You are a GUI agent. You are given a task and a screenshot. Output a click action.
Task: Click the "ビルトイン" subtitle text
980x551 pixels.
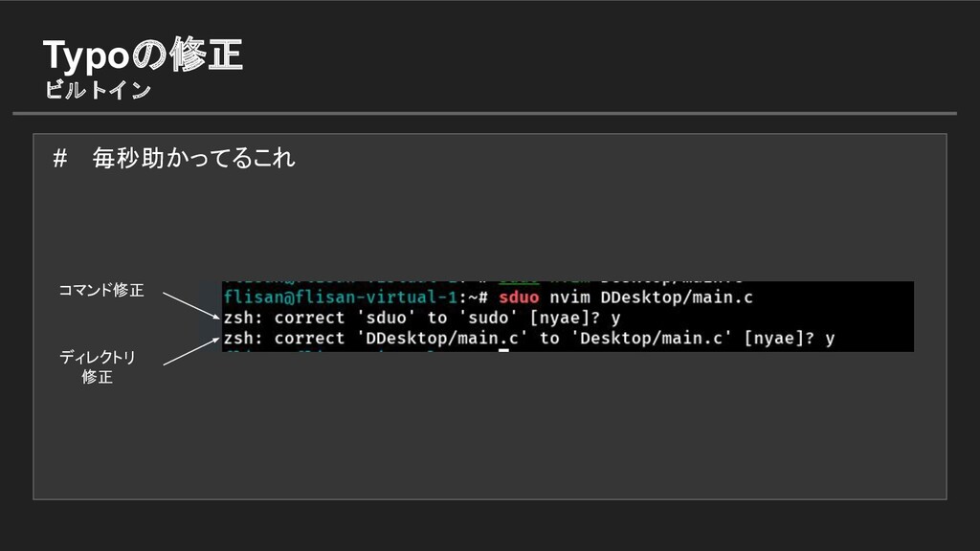tap(98, 91)
